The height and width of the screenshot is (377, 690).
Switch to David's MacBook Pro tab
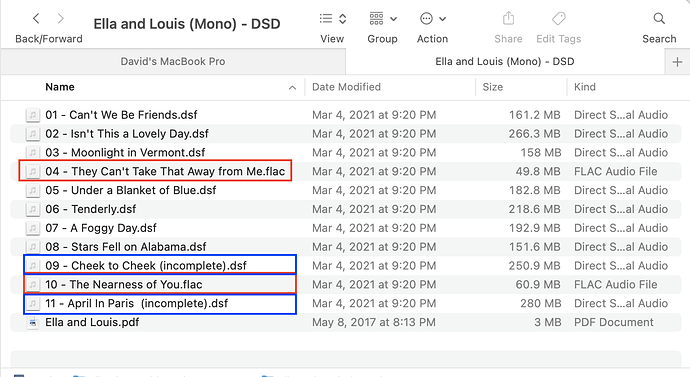173,62
